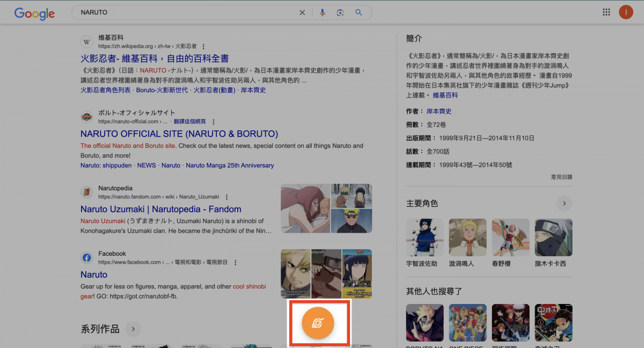Image resolution: width=644 pixels, height=348 pixels.
Task: Click the Wikipedia favicon icon
Action: (x=86, y=42)
